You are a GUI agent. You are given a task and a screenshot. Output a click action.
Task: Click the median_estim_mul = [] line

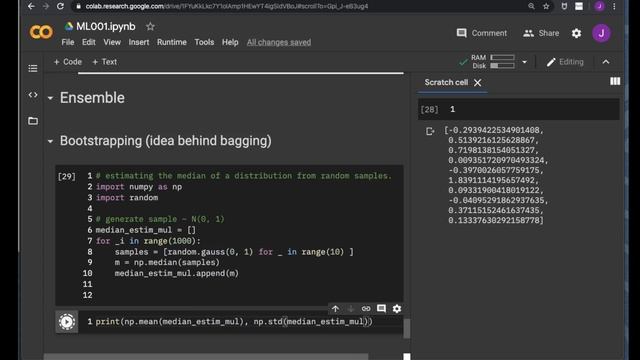pos(146,230)
